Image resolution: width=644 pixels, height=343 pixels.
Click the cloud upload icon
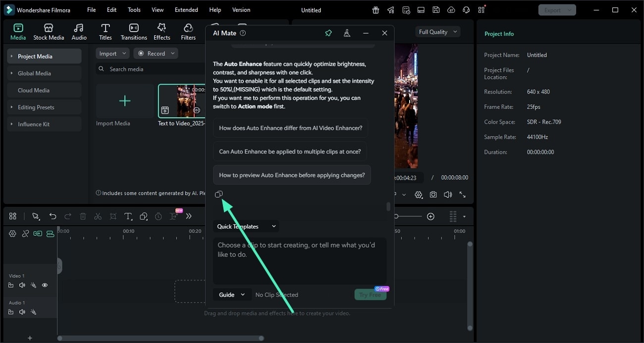[x=451, y=10]
